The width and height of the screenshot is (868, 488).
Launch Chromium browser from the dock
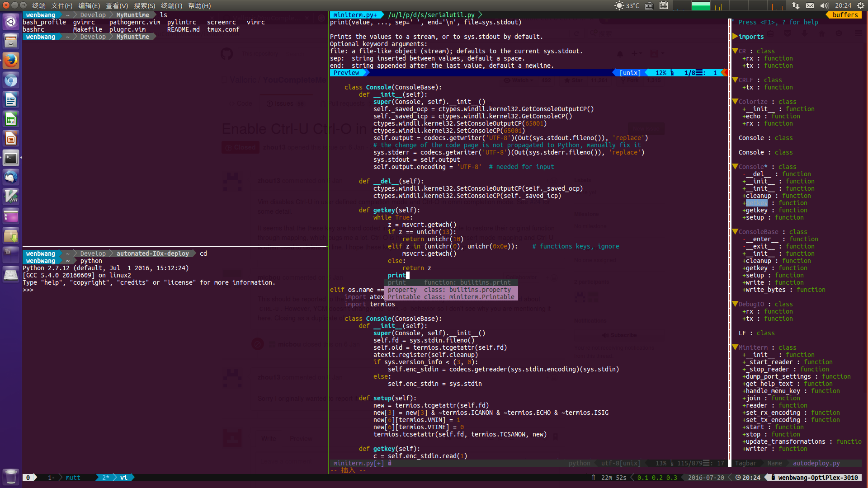pos(11,80)
